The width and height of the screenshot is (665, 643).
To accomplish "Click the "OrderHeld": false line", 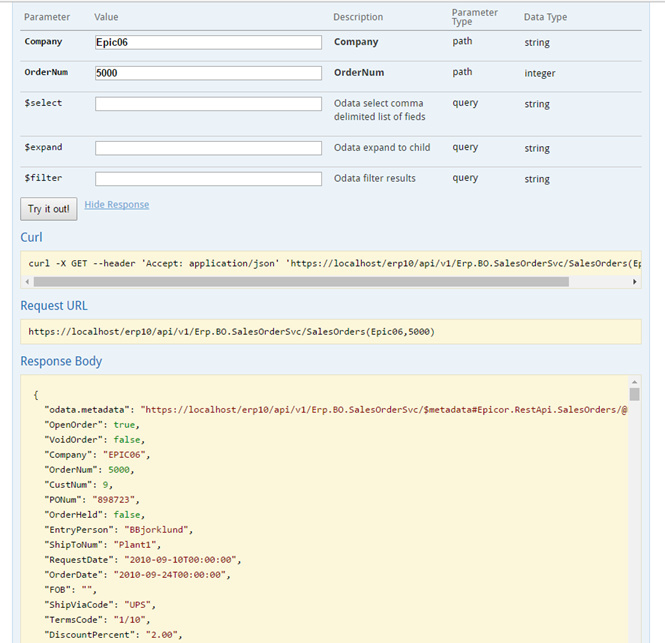I will point(95,514).
